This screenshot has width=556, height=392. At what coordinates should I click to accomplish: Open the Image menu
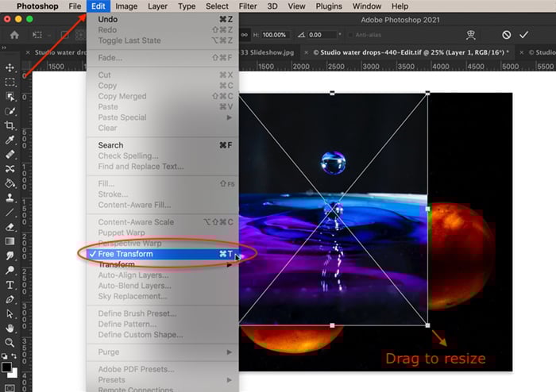(x=126, y=6)
